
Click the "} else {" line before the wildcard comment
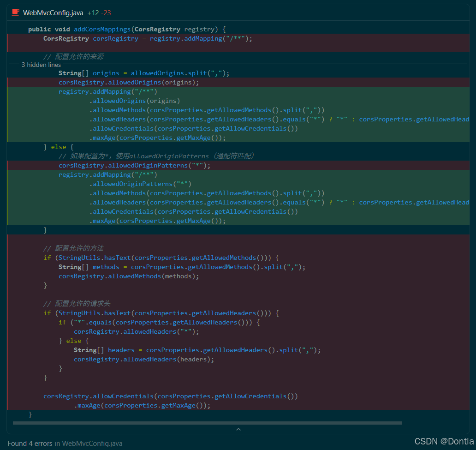point(59,147)
